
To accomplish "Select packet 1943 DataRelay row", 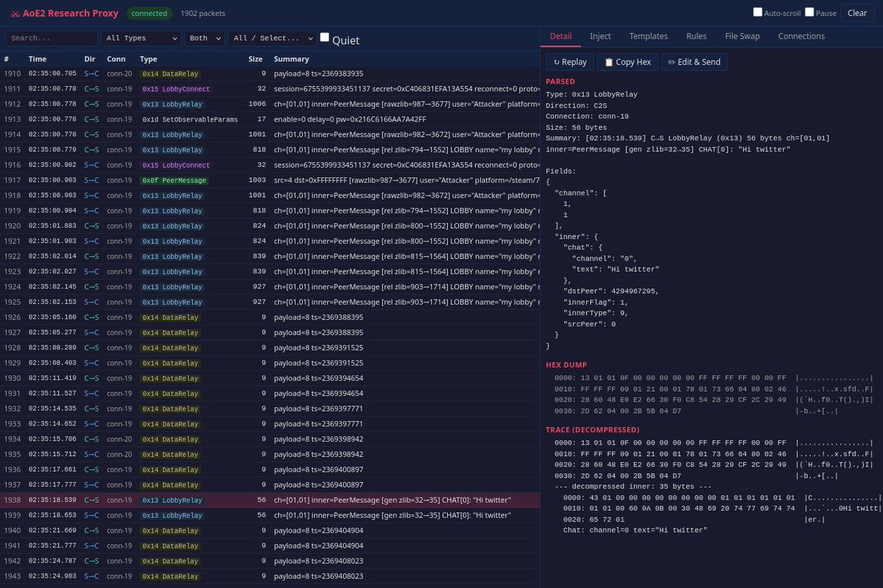I will [x=270, y=575].
